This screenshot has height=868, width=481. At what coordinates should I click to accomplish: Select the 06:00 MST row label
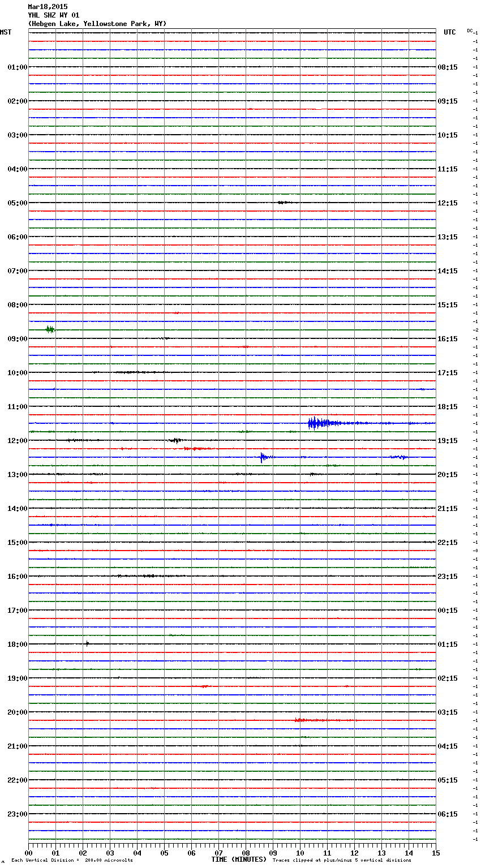click(18, 237)
